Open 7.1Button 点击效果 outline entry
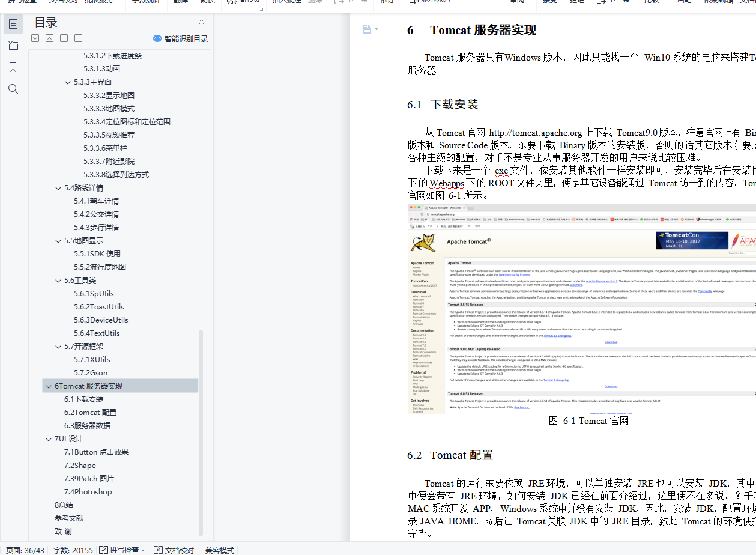Viewport: 756px width, 555px height. [96, 452]
